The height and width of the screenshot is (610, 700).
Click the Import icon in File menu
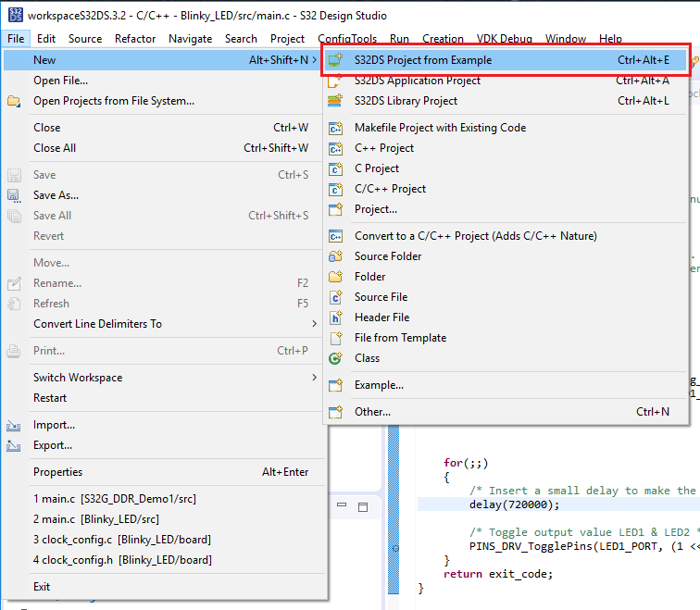(14, 425)
